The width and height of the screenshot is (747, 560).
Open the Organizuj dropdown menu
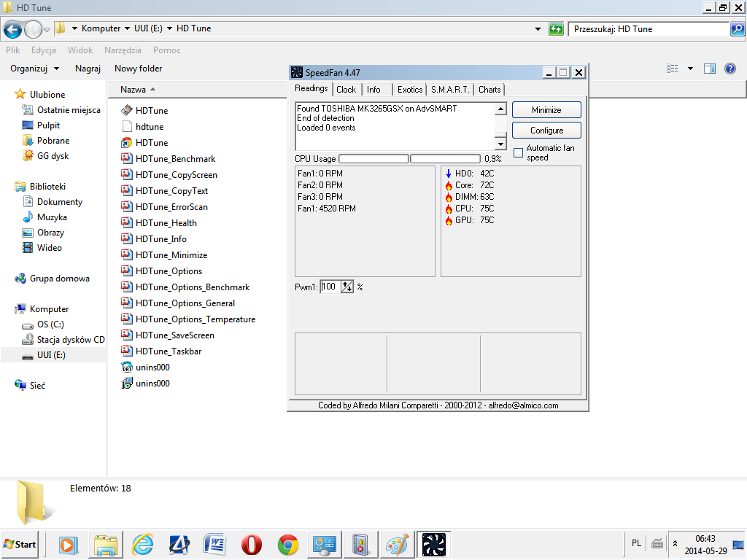coord(35,69)
